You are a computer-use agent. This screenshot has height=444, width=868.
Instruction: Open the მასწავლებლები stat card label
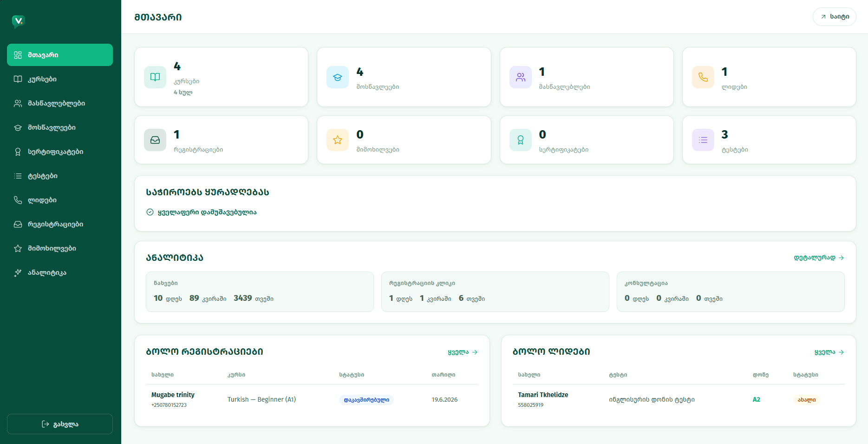point(564,87)
